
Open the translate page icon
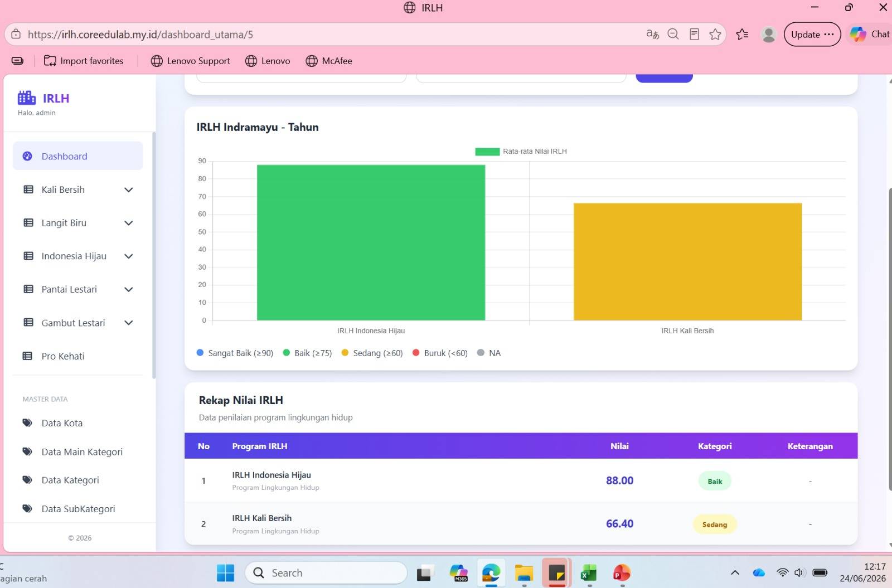652,34
